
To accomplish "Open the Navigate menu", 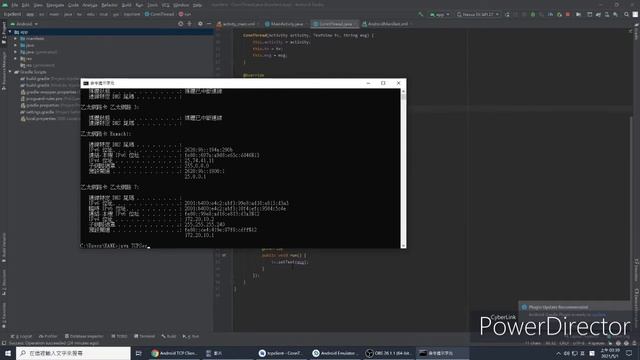I will click(55, 5).
